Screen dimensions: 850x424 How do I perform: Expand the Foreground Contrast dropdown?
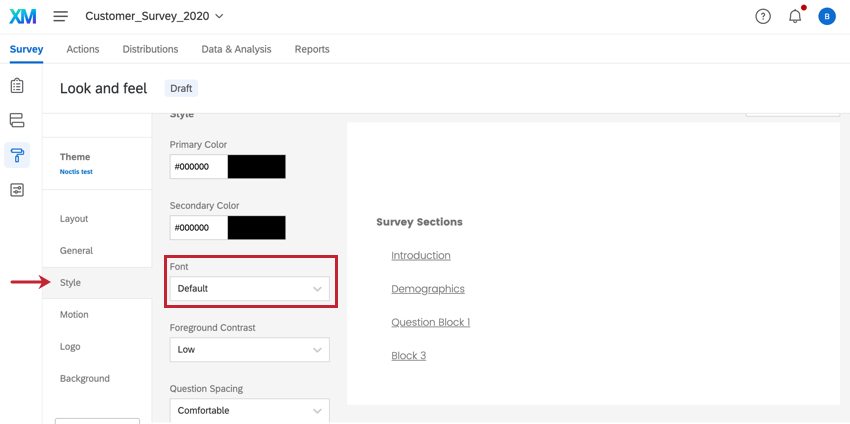click(249, 350)
